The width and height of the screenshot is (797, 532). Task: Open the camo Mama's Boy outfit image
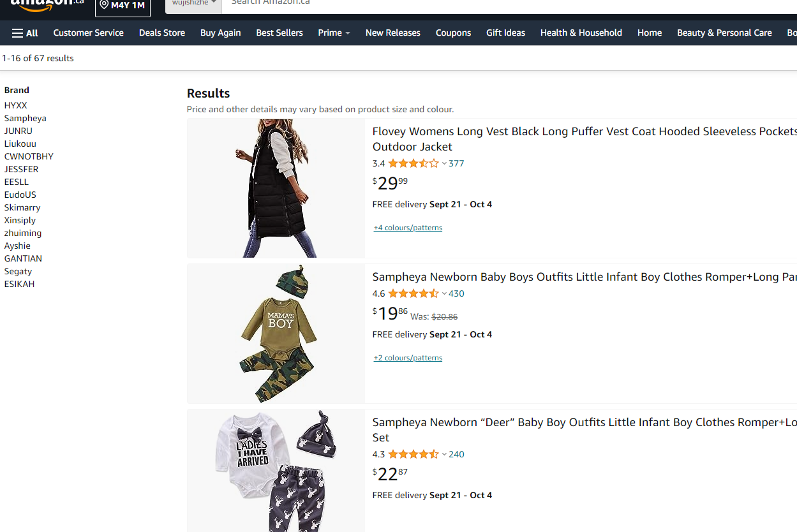coord(276,333)
